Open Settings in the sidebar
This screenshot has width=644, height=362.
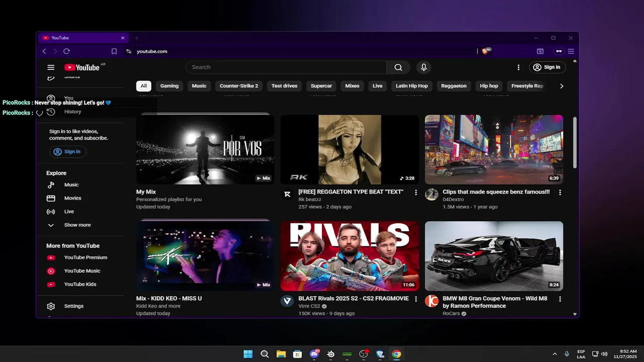(80, 306)
